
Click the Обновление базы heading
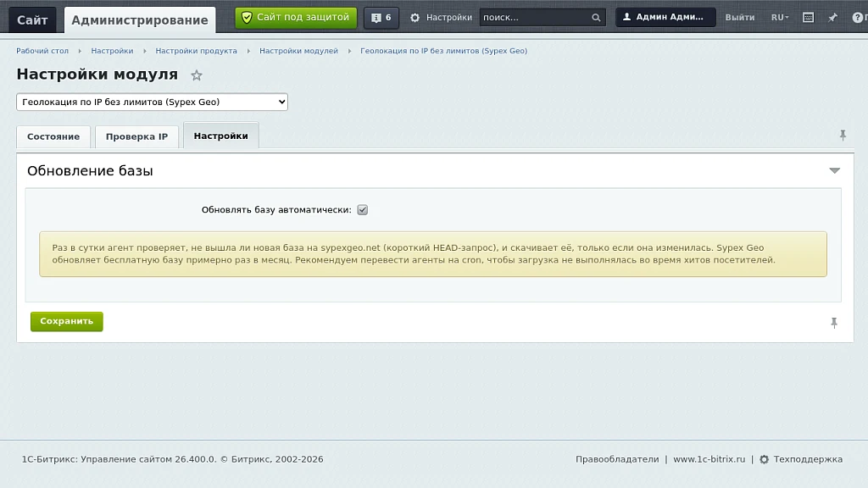point(90,171)
